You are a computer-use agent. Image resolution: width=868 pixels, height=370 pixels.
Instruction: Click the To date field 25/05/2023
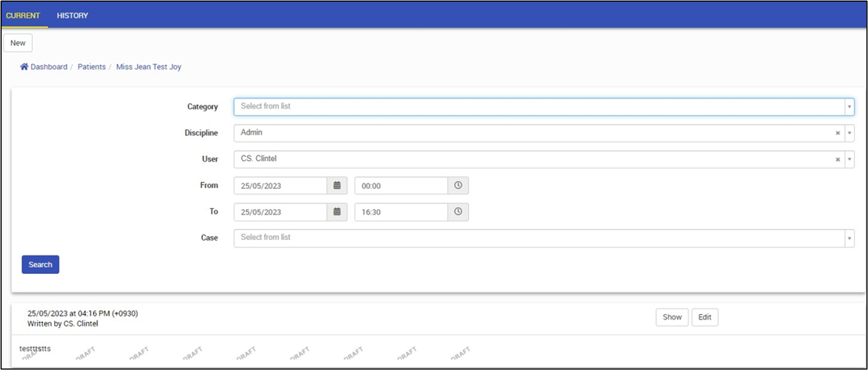(x=281, y=212)
